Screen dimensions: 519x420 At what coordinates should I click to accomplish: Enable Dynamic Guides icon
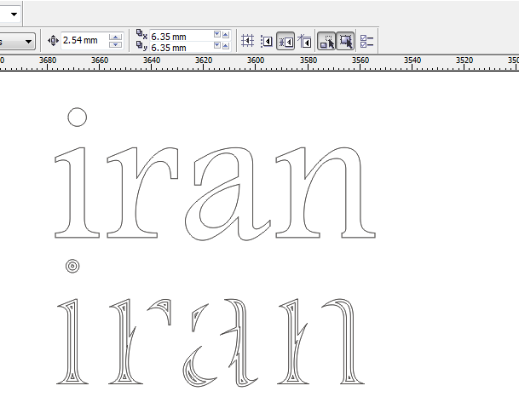pos(304,40)
